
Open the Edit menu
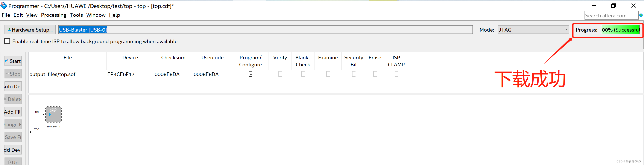(x=18, y=15)
